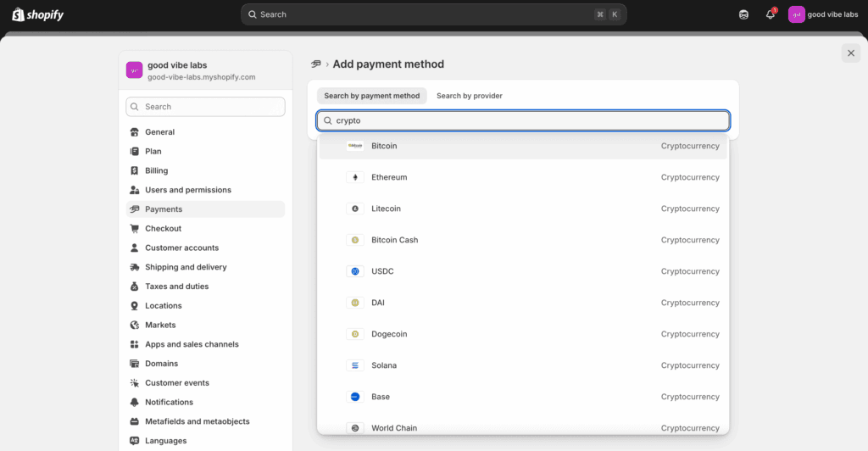Select Solana from results

pyautogui.click(x=523, y=365)
